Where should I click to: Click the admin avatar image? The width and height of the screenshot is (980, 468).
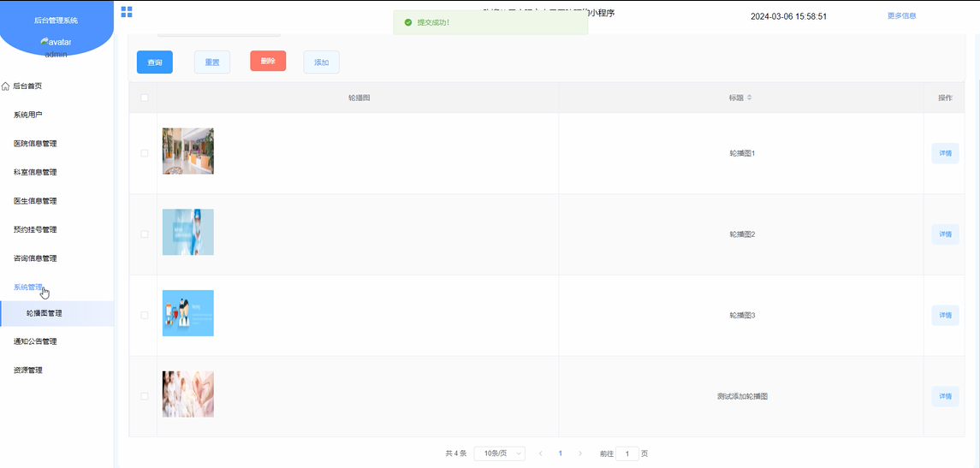click(x=55, y=42)
